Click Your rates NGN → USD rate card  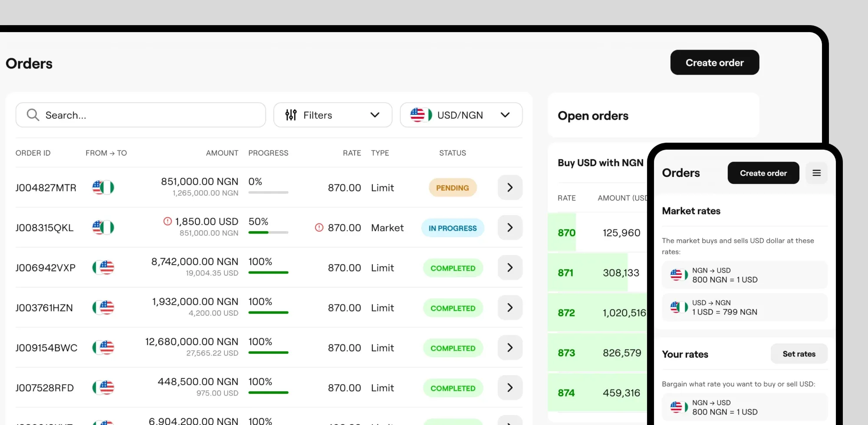pos(745,407)
